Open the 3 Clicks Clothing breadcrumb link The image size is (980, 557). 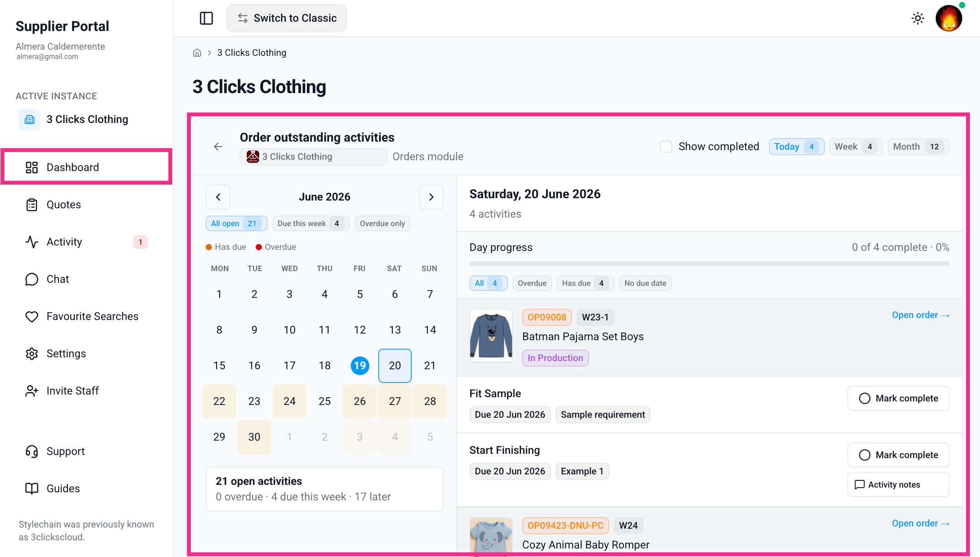pos(252,53)
